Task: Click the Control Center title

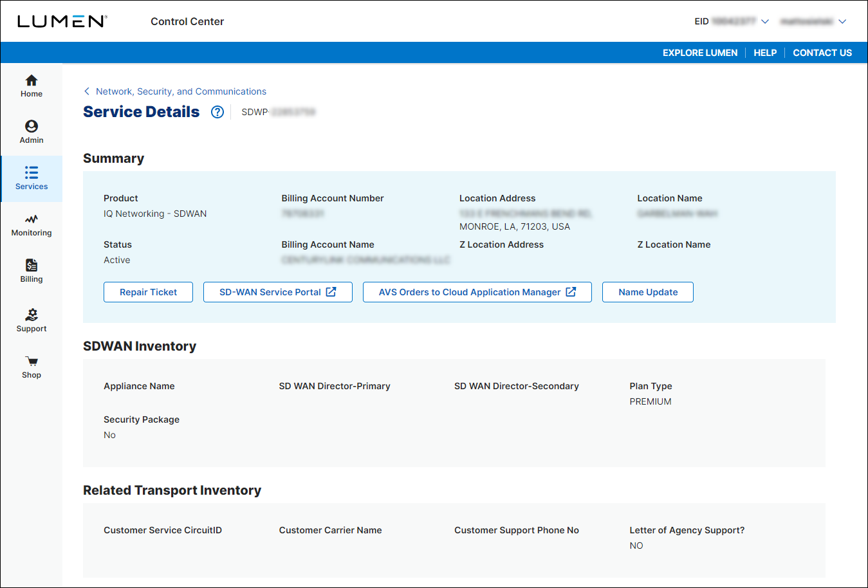Action: point(187,21)
